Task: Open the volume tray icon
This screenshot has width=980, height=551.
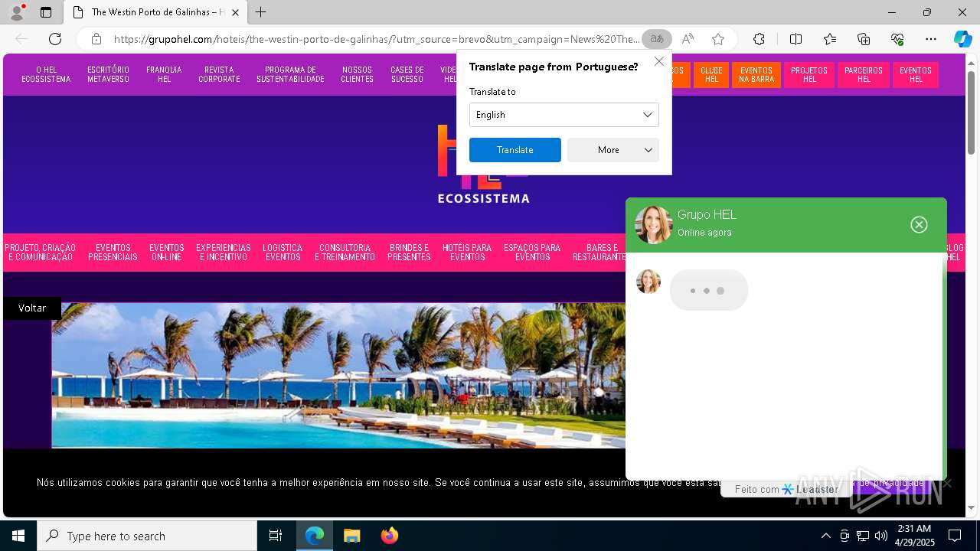Action: pos(881,536)
